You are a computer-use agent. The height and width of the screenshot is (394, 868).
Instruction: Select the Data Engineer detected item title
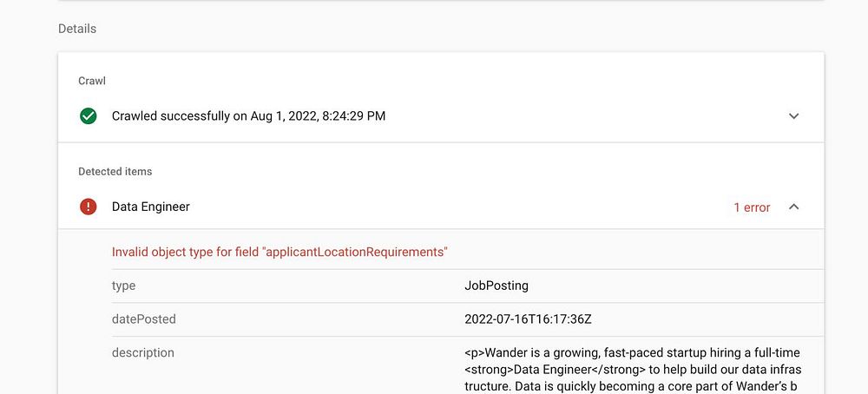point(151,207)
